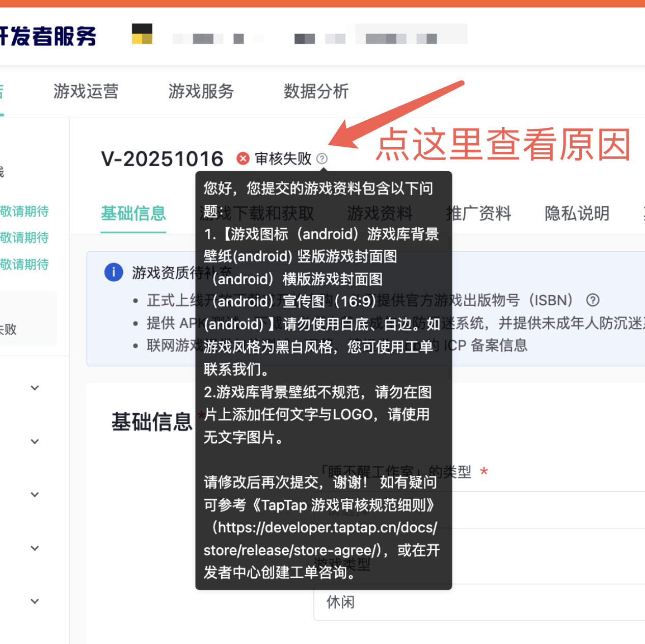This screenshot has height=644, width=645.
Task: Click the question mark icon after ISBN
Action: point(593,300)
